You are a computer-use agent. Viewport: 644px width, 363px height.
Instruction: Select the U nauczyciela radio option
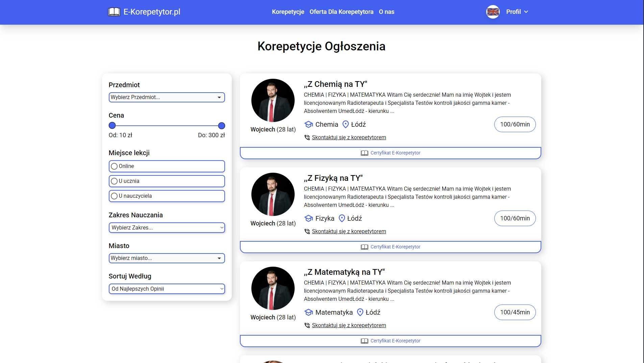(114, 196)
